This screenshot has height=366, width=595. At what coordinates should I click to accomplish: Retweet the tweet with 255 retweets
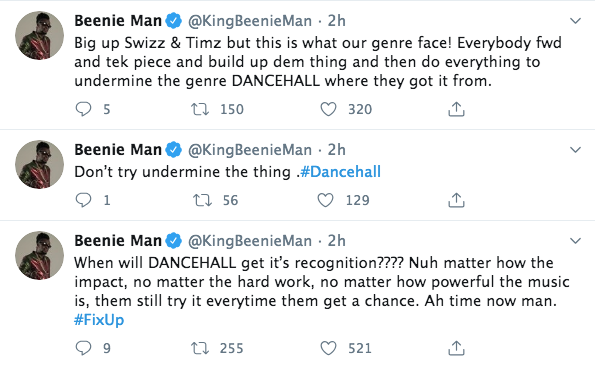pyautogui.click(x=200, y=348)
